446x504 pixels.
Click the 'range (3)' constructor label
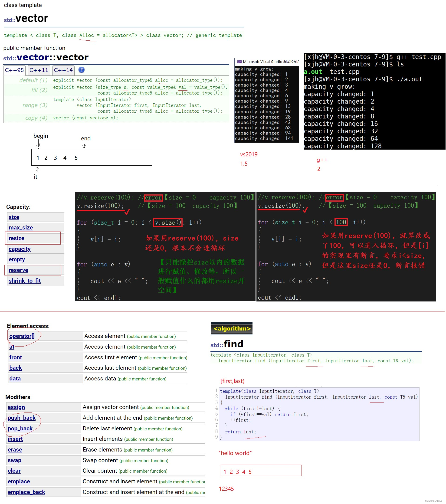(x=35, y=105)
